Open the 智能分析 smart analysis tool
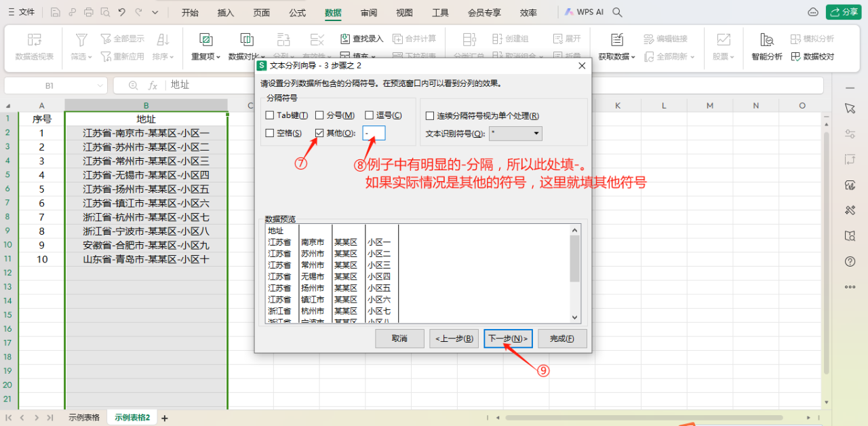 tap(767, 46)
